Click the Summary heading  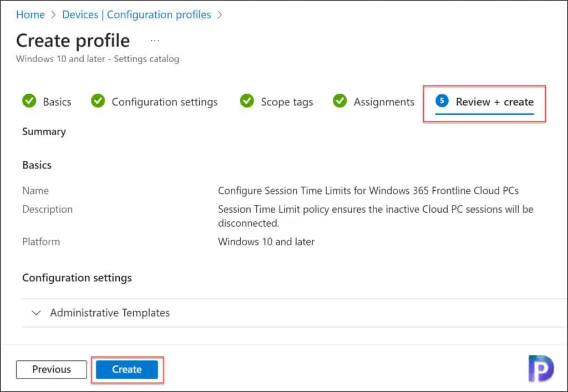[44, 132]
